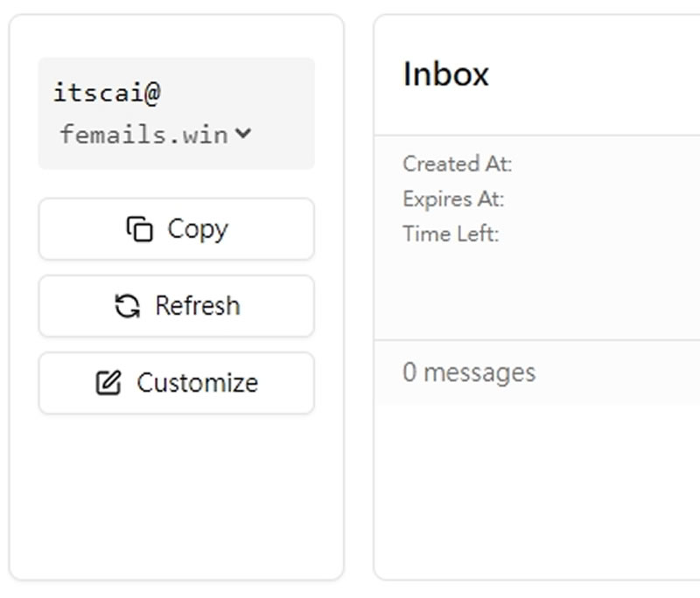Expand the domain chevron arrow
This screenshot has height=598, width=700.
pos(243,134)
